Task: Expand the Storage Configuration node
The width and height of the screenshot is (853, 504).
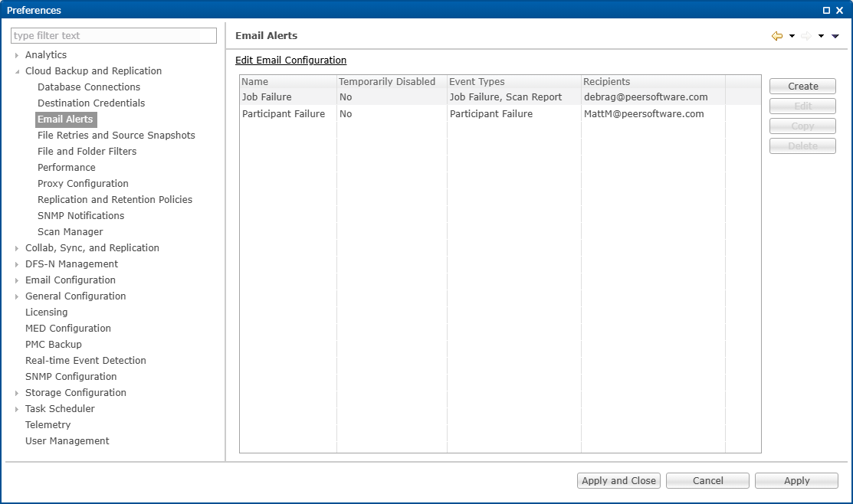Action: point(17,393)
